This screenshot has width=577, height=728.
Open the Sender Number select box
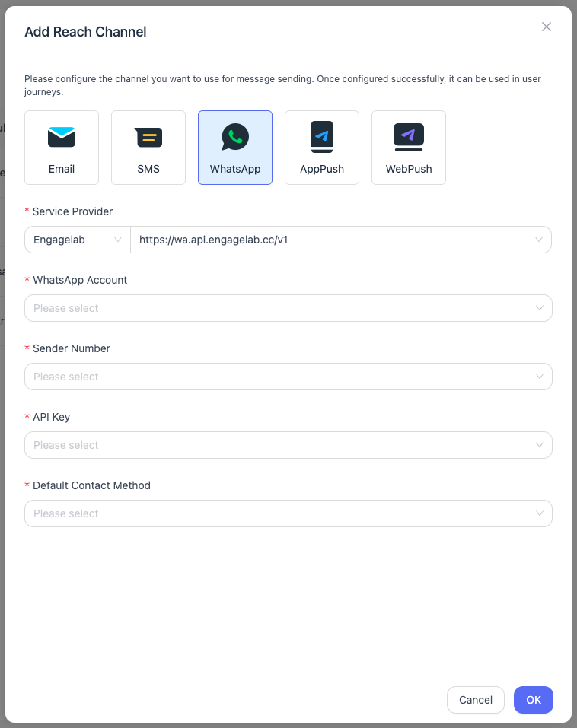coord(288,377)
